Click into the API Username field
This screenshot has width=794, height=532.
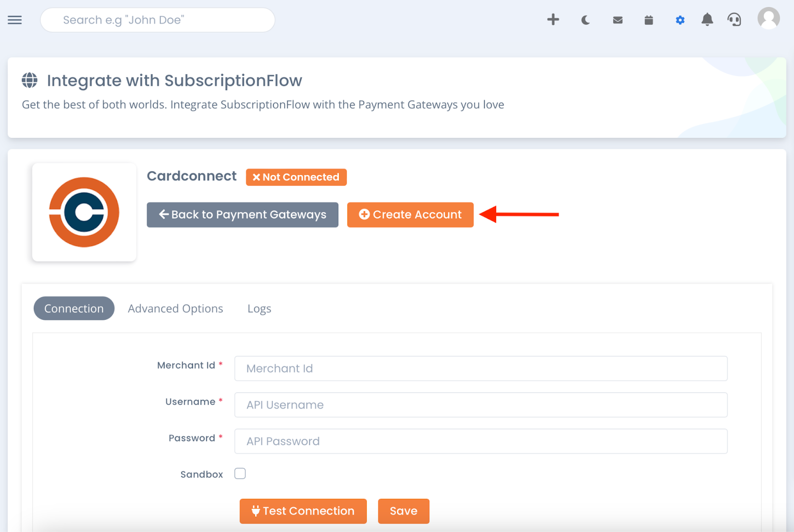coord(481,405)
